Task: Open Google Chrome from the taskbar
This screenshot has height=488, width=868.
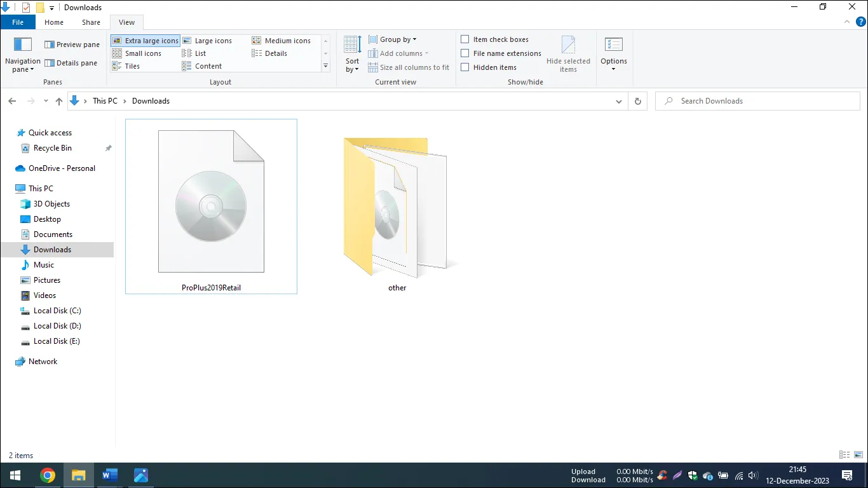Action: [x=48, y=475]
